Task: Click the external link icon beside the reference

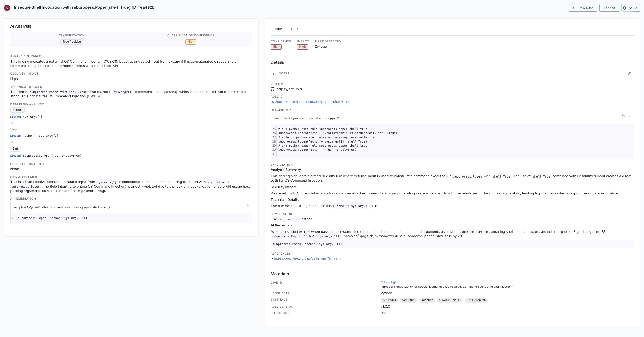Action: [x=340, y=259]
